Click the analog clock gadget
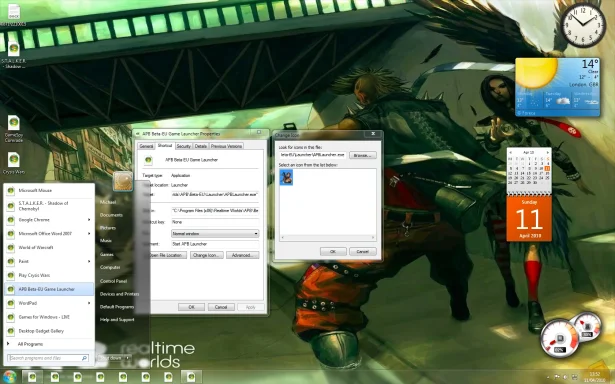The image size is (615, 384). (583, 24)
